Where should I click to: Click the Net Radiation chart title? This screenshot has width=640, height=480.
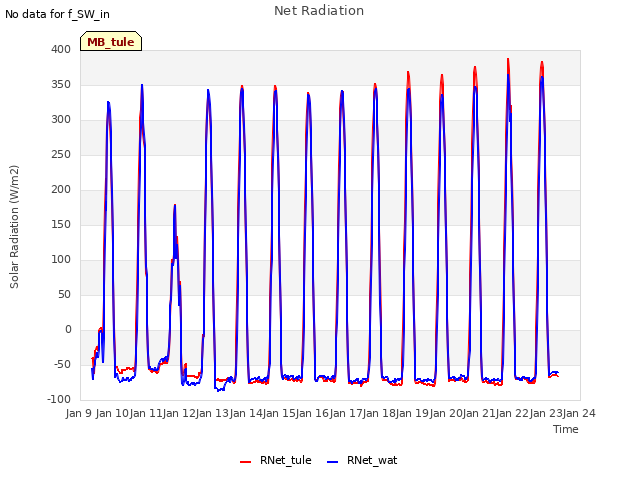pyautogui.click(x=319, y=11)
